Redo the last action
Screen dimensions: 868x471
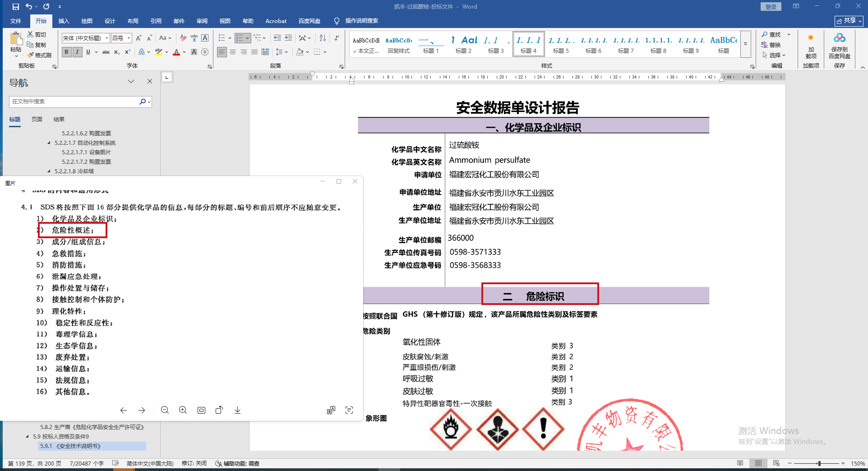point(46,7)
